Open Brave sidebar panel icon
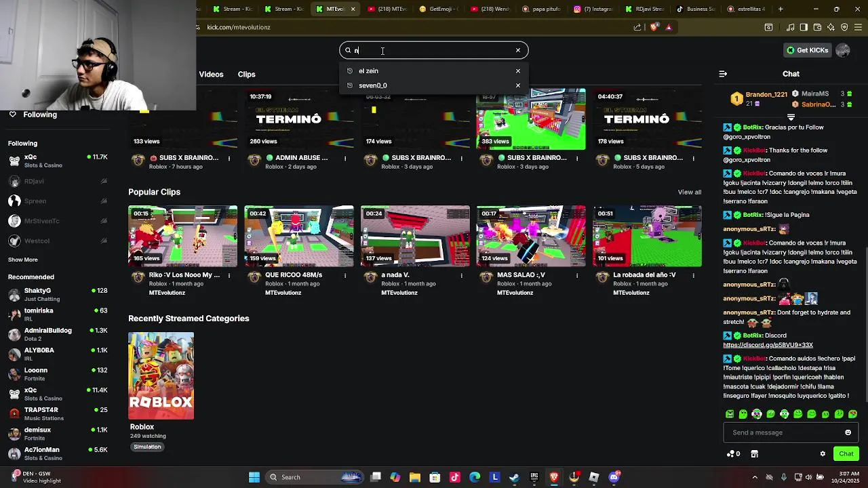This screenshot has width=868, height=488. [804, 27]
